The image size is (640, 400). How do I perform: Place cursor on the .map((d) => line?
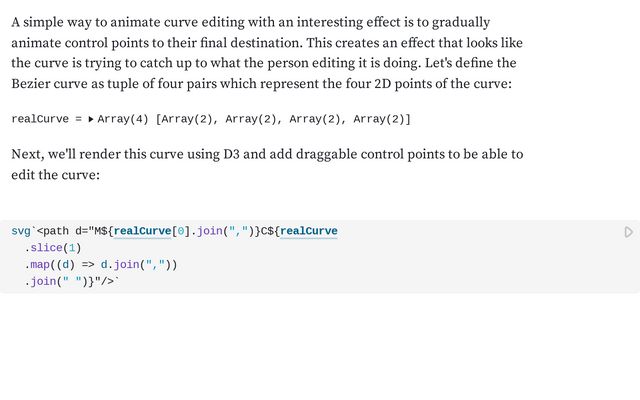pos(101,265)
